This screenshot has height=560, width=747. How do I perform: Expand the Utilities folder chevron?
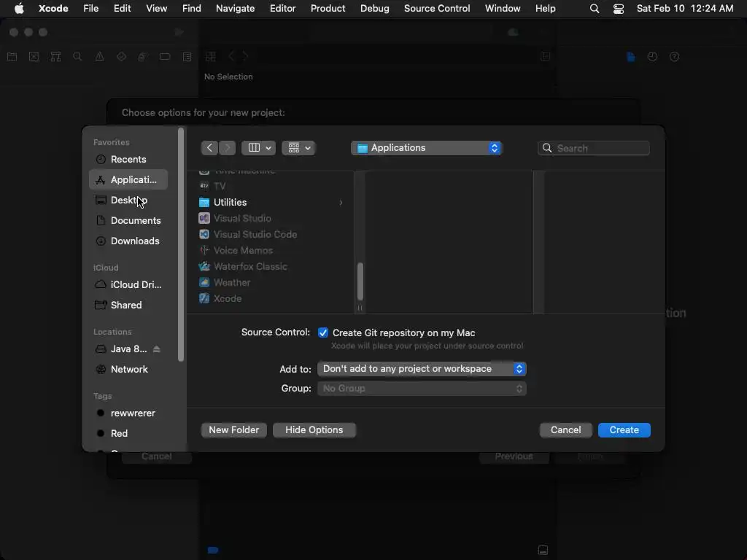(x=341, y=203)
